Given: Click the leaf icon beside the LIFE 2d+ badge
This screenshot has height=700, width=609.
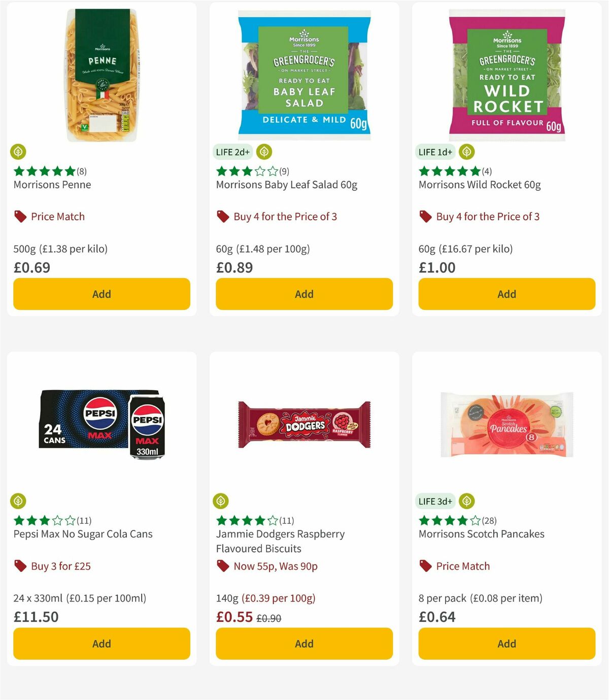Looking at the screenshot, I should (263, 152).
